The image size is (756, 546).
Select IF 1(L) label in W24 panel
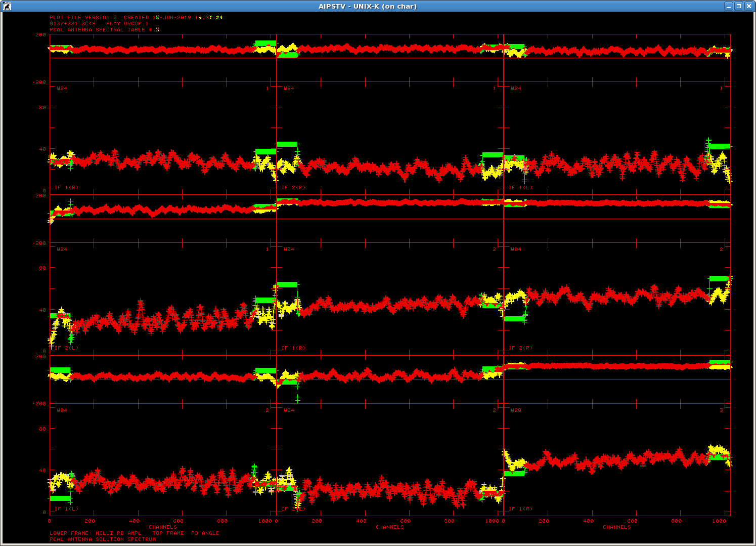[520, 188]
